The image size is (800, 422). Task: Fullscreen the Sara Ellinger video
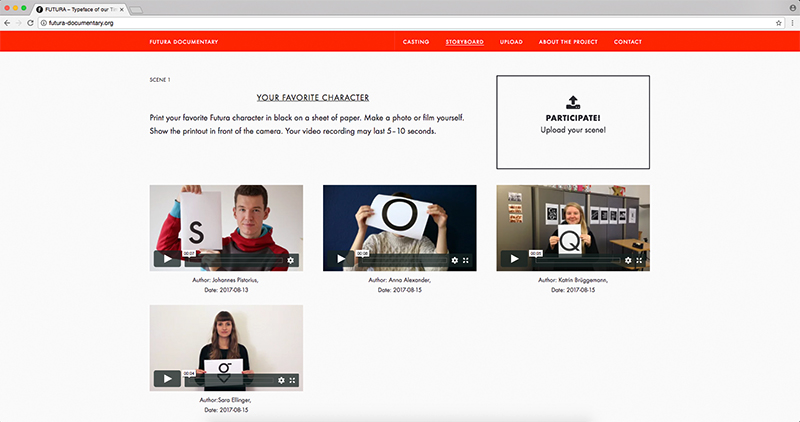(x=292, y=380)
